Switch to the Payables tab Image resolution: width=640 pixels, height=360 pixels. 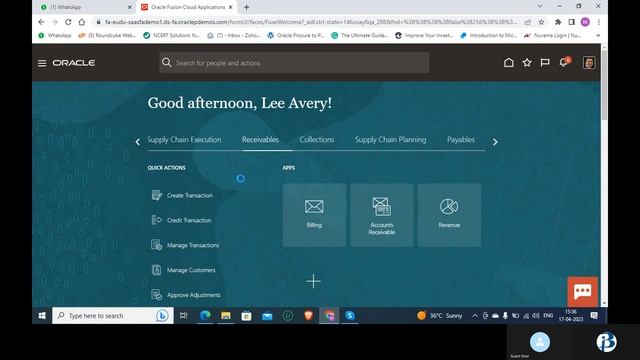(x=461, y=140)
